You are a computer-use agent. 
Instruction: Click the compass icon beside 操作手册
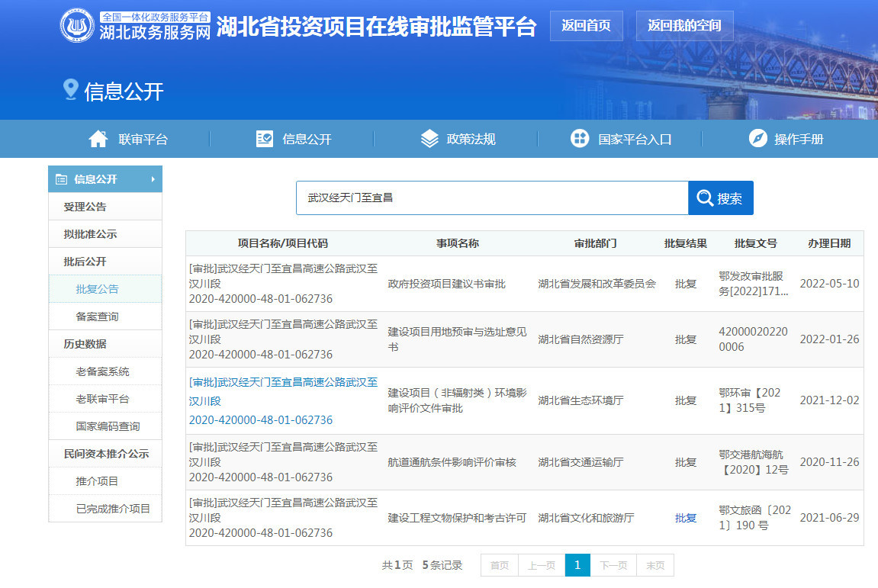(x=757, y=139)
